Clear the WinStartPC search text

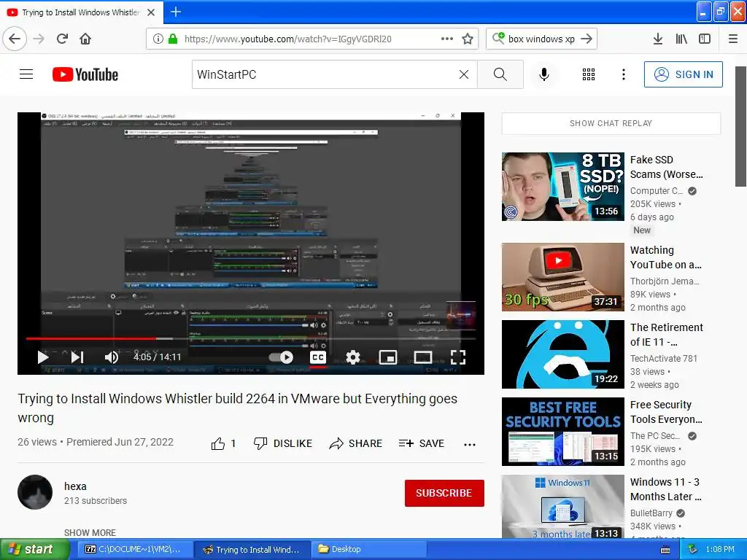(463, 74)
